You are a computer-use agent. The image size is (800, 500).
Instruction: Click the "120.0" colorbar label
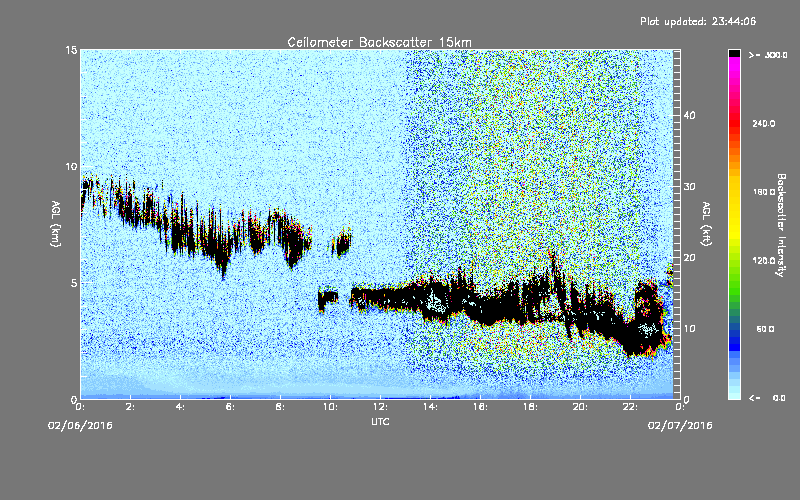(x=763, y=260)
